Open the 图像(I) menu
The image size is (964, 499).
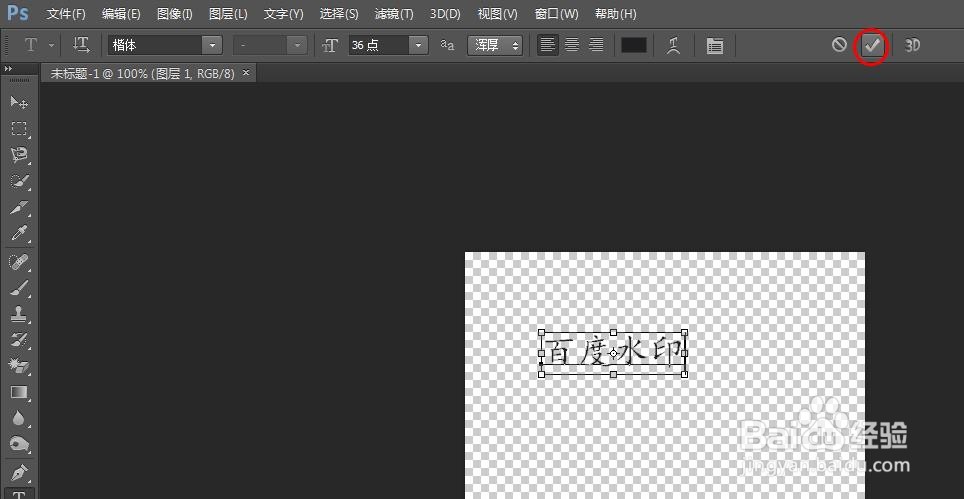click(x=175, y=14)
